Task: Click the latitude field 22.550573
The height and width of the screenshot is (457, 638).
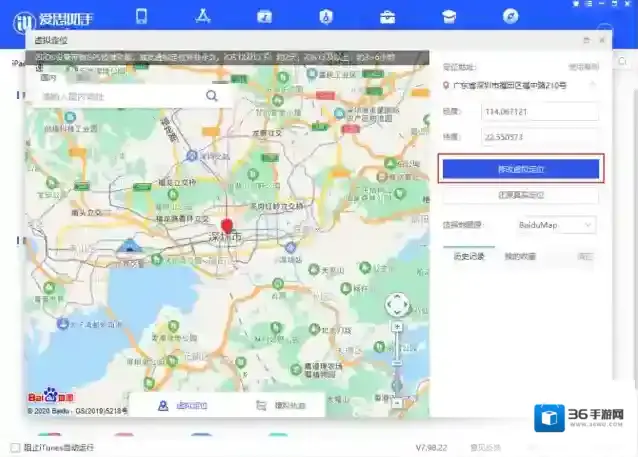Action: coord(540,137)
